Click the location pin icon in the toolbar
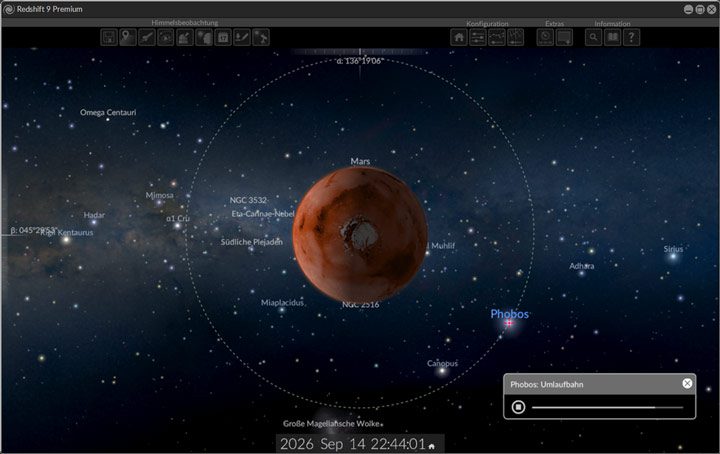Screen dimensions: 720x454 click(x=128, y=37)
